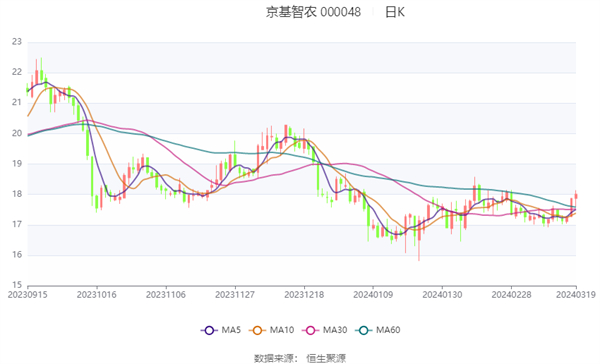Click the 20240228 date axis label
The image size is (600, 364).
[511, 295]
